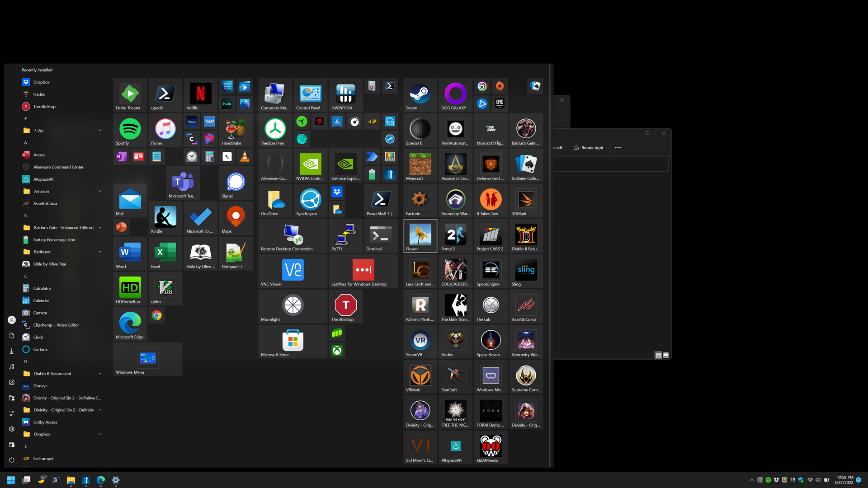Open the HWiNFO64 tile

(346, 94)
